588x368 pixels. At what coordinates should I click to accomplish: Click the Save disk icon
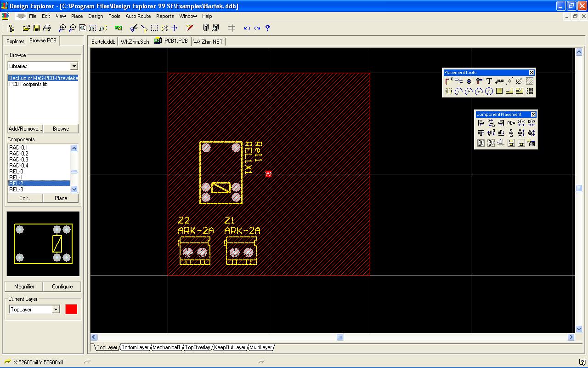pos(37,28)
